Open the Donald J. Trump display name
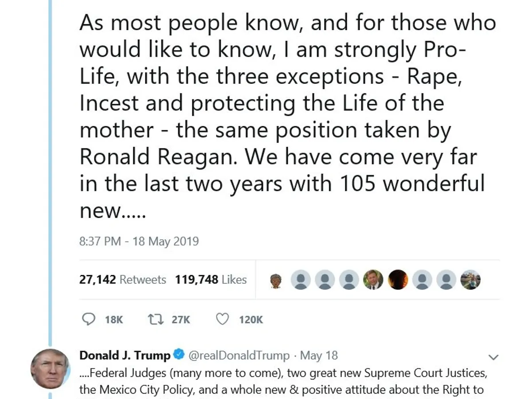532x399 pixels. click(125, 355)
